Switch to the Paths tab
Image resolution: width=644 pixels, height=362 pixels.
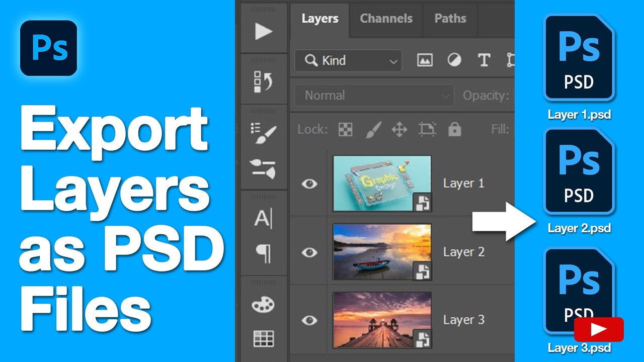[x=450, y=19]
